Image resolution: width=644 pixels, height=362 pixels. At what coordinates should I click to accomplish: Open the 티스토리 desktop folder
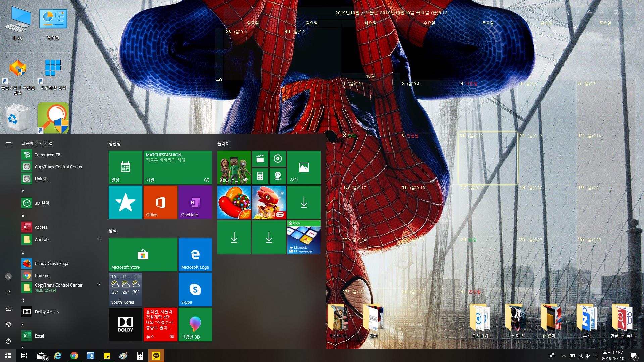(338, 321)
